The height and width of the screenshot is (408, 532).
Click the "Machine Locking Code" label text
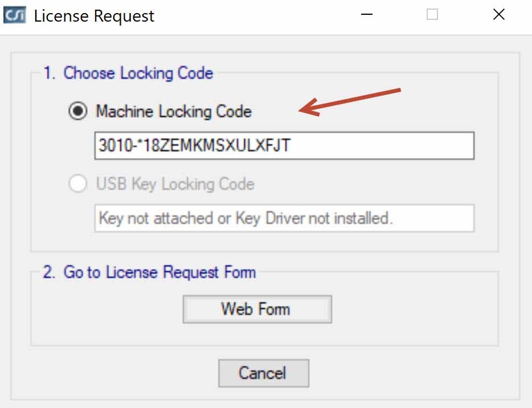pyautogui.click(x=173, y=112)
